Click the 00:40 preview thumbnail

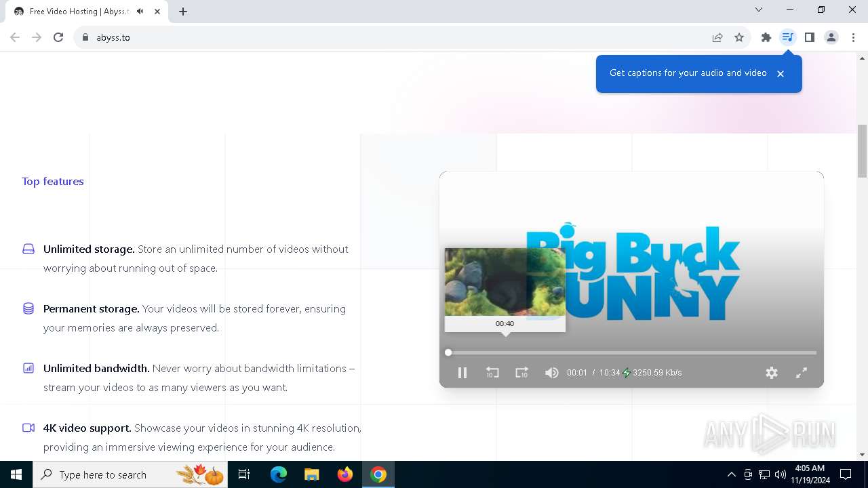505,283
